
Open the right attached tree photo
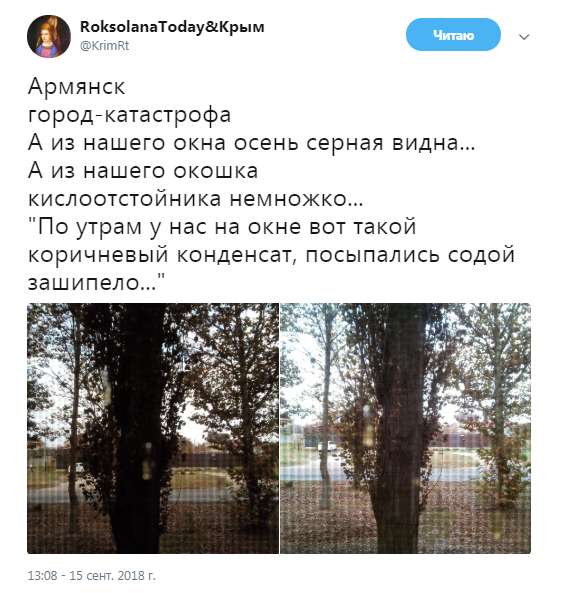point(406,428)
